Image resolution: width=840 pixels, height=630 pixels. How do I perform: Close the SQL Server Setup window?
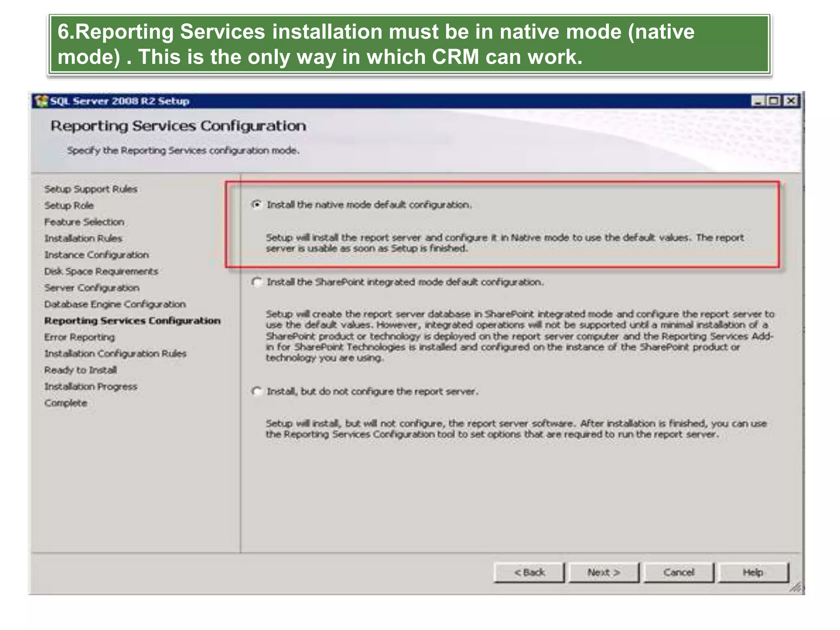pyautogui.click(x=791, y=100)
